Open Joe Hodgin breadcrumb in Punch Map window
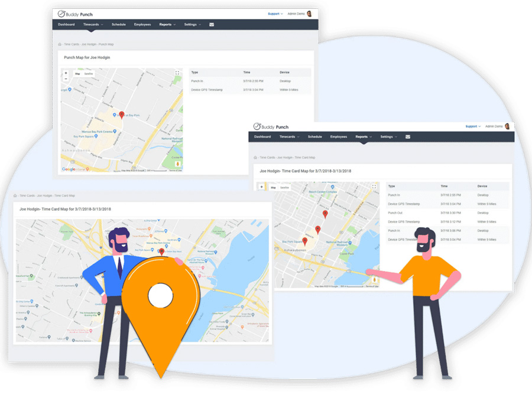 click(89, 44)
